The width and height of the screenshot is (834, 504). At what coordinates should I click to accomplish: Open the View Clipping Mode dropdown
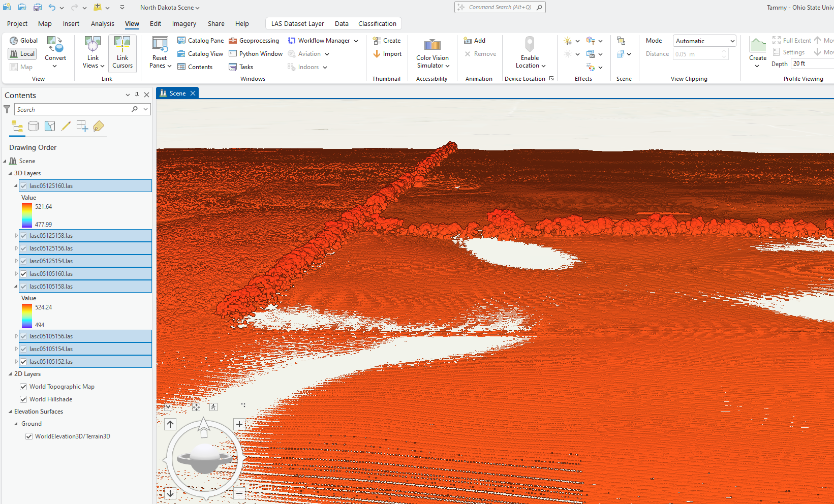click(704, 41)
